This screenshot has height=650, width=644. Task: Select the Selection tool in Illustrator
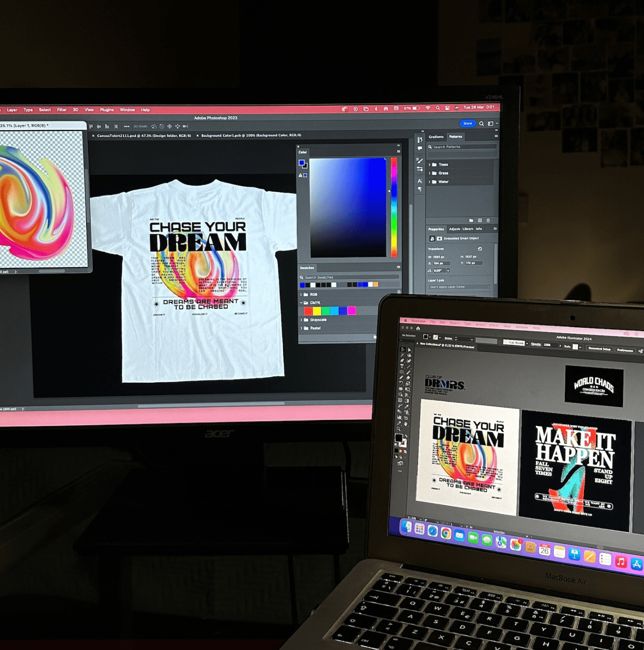[402, 349]
